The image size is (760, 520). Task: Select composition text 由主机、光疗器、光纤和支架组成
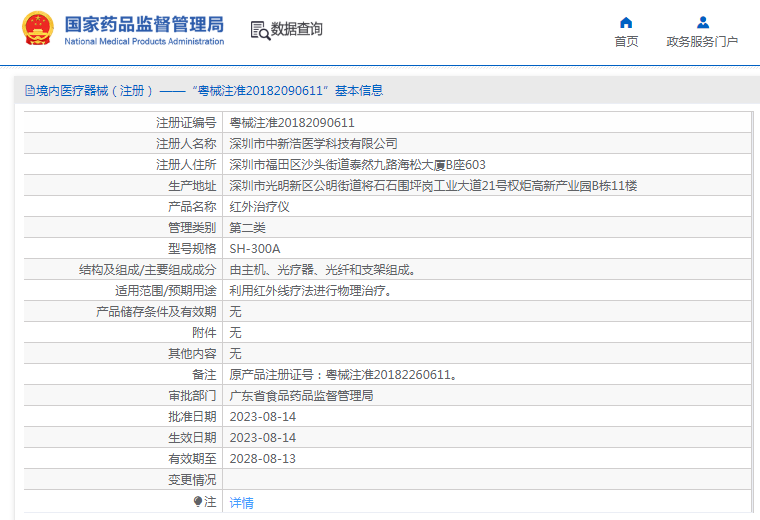tap(322, 270)
